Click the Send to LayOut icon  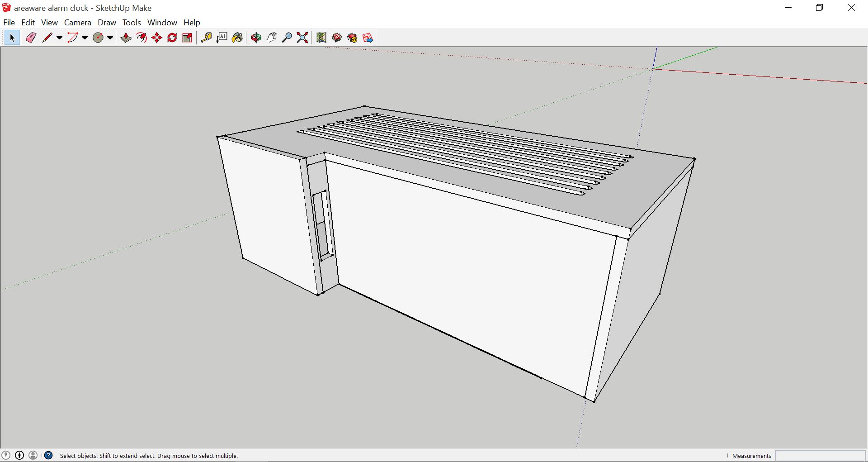368,38
